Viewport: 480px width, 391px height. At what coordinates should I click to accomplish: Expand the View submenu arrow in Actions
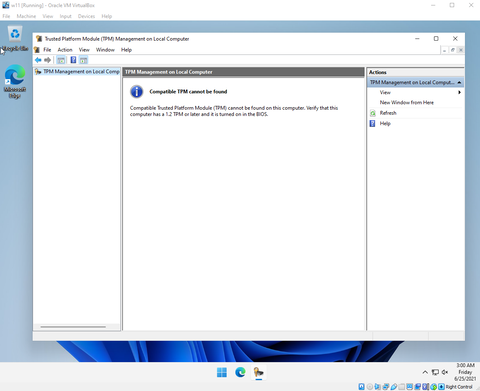[459, 92]
